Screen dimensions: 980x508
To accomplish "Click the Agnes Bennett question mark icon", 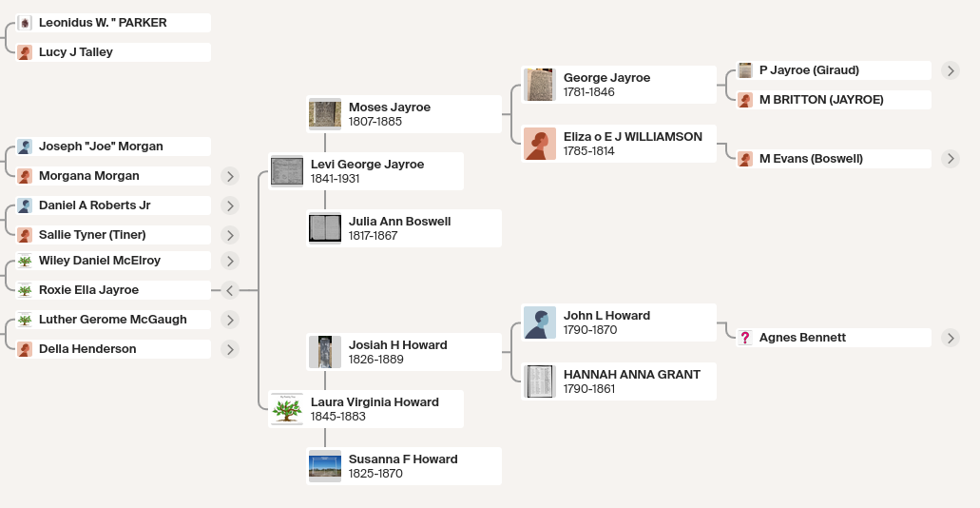I will pos(745,338).
